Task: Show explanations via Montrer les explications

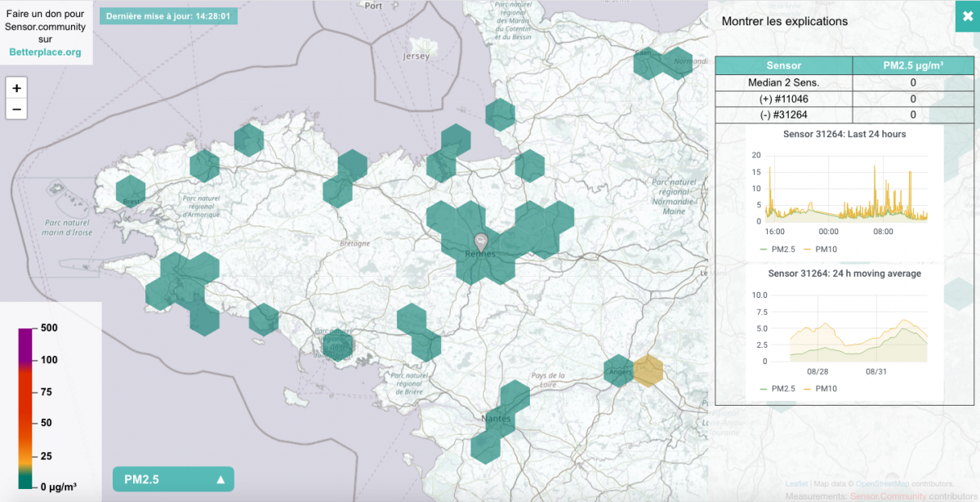Action: (785, 21)
